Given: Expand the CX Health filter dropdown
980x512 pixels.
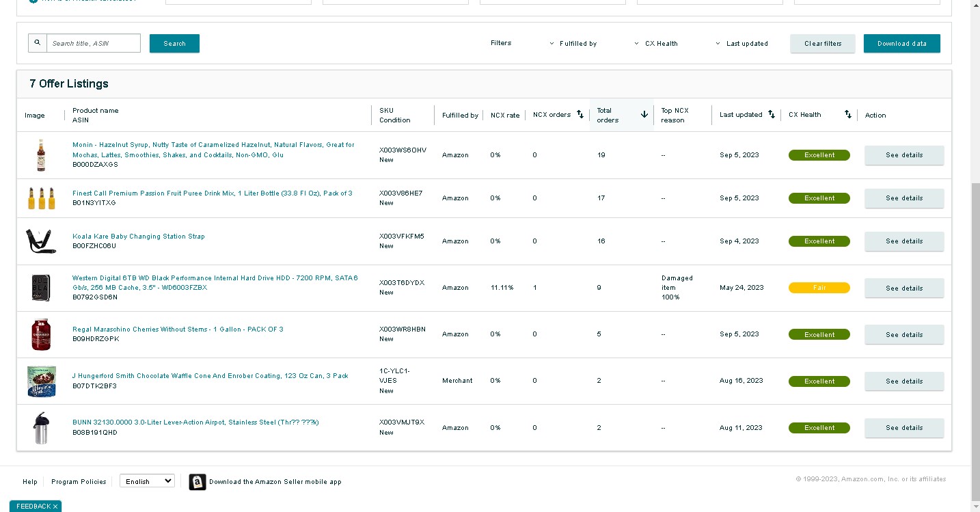Looking at the screenshot, I should click(657, 44).
